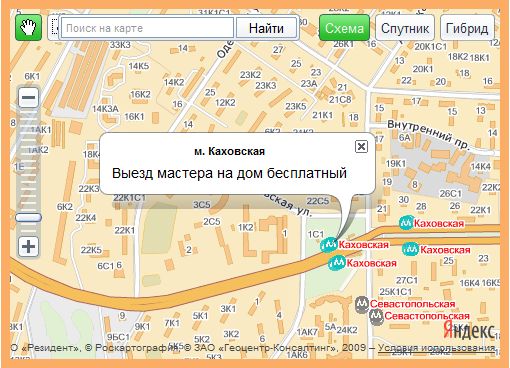Select the hand pan tool
This screenshot has height=368, width=510.
point(28,28)
